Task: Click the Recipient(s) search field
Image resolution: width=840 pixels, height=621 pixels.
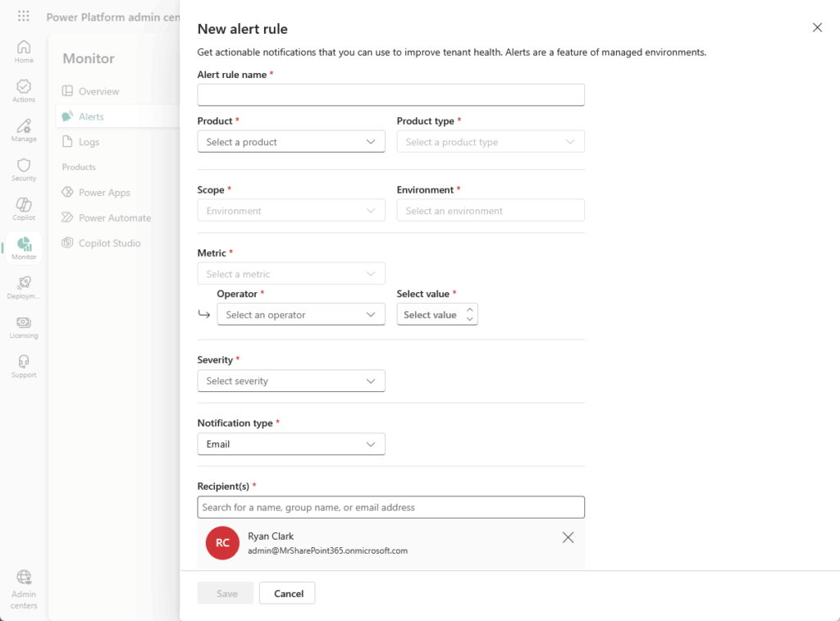Action: point(390,507)
